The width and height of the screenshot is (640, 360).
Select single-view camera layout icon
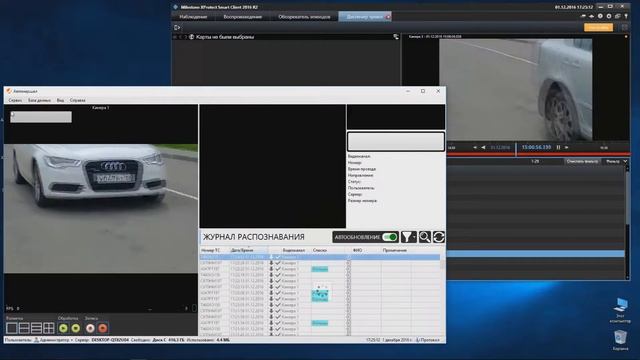click(x=12, y=328)
